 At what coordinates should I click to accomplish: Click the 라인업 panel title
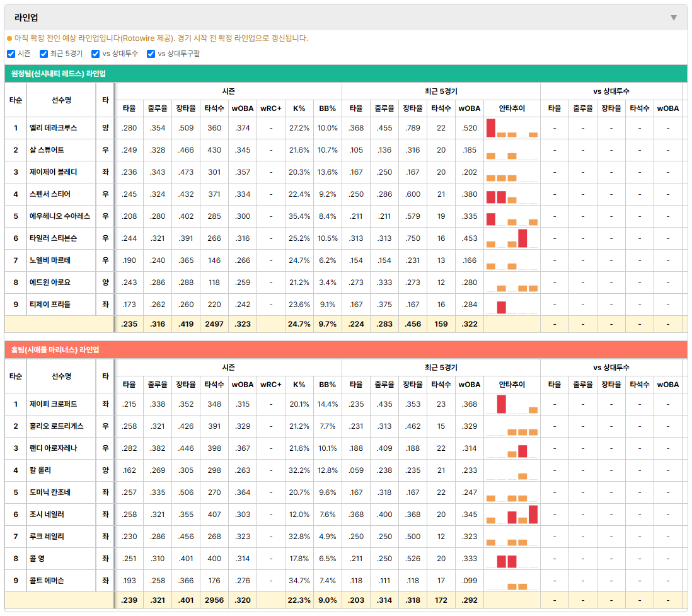coord(26,18)
